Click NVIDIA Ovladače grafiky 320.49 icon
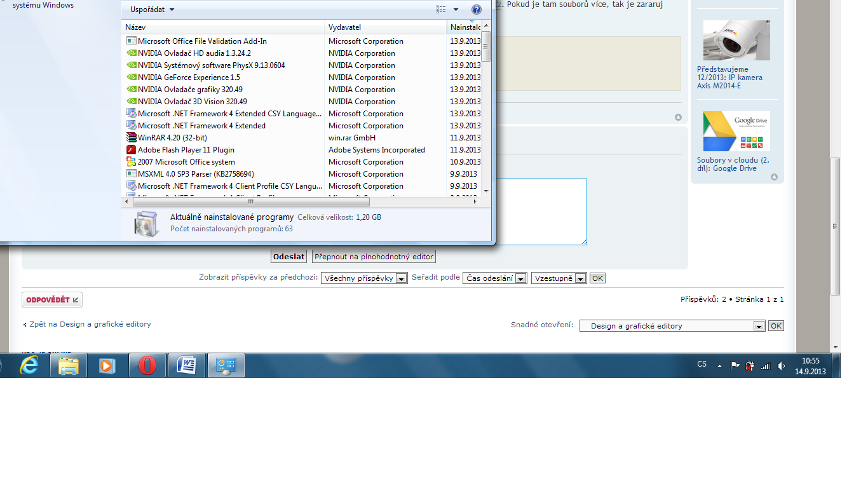This screenshot has height=488, width=868. click(x=132, y=90)
